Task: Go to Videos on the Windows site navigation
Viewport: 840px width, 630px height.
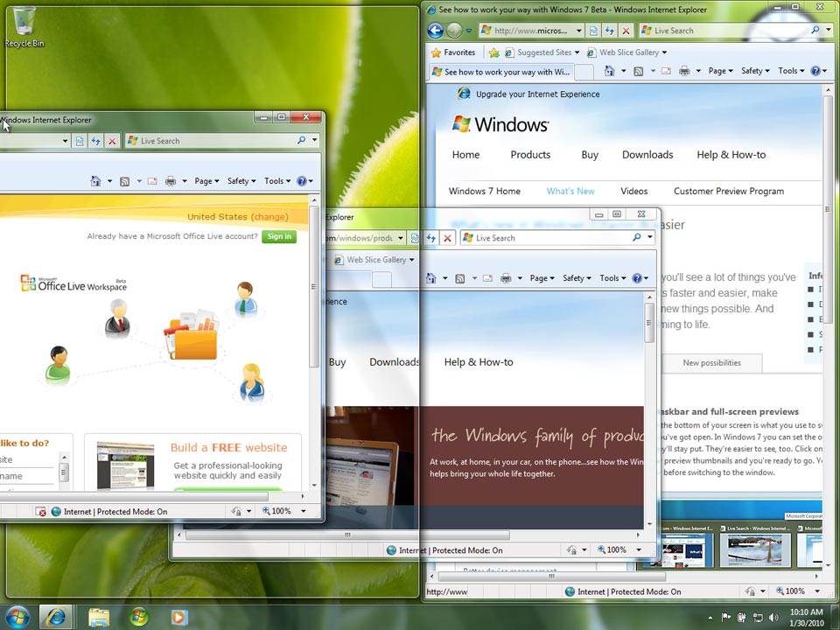Action: click(x=633, y=191)
